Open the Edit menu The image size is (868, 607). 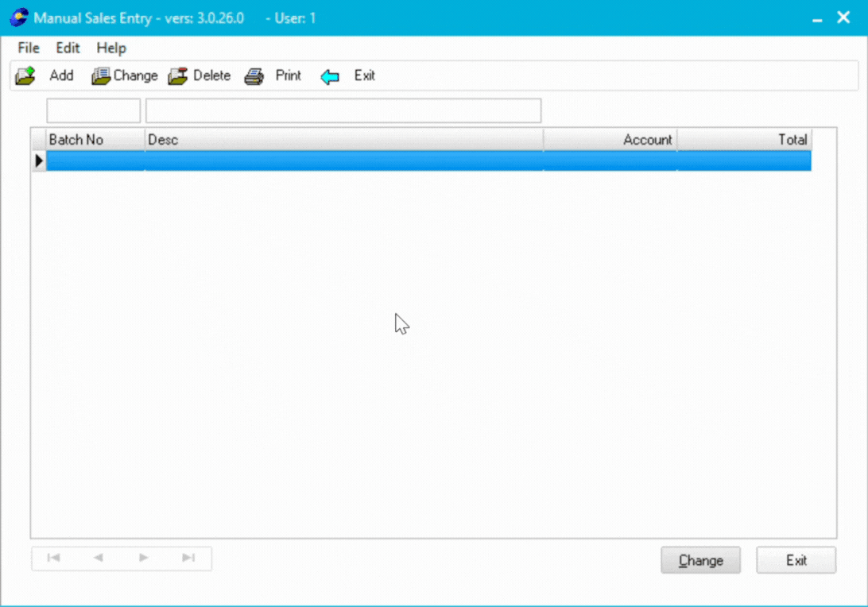coord(68,48)
